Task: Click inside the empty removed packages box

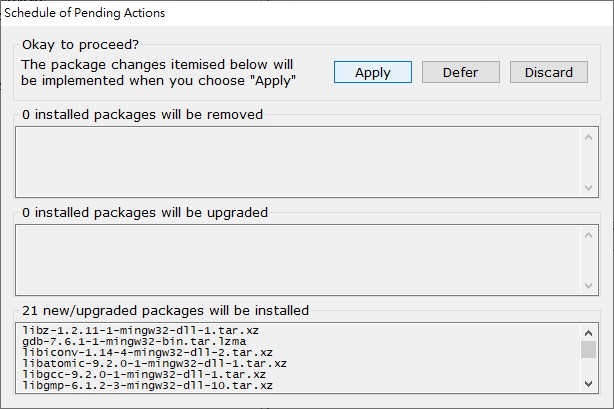Action: click(298, 162)
